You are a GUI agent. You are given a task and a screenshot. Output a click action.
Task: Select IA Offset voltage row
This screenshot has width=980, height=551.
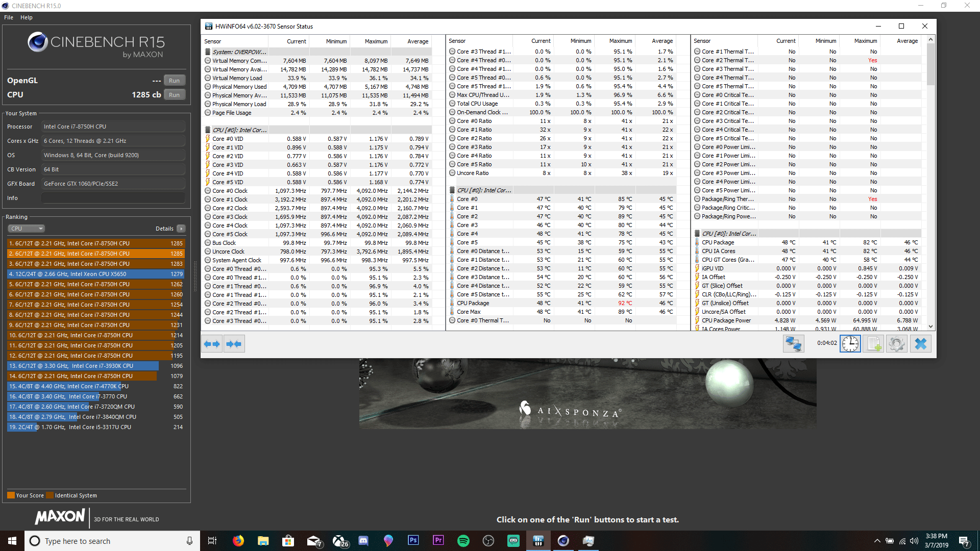(x=807, y=277)
